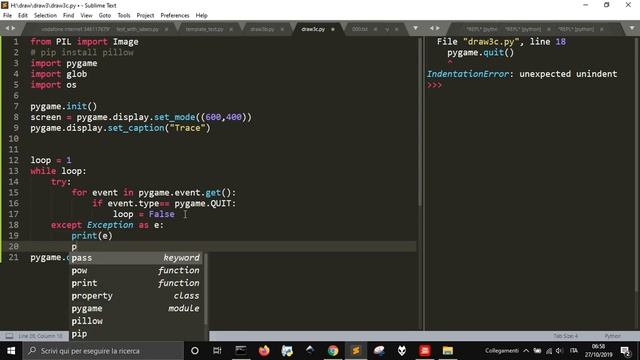Close the draw3b.py tab

(282, 29)
